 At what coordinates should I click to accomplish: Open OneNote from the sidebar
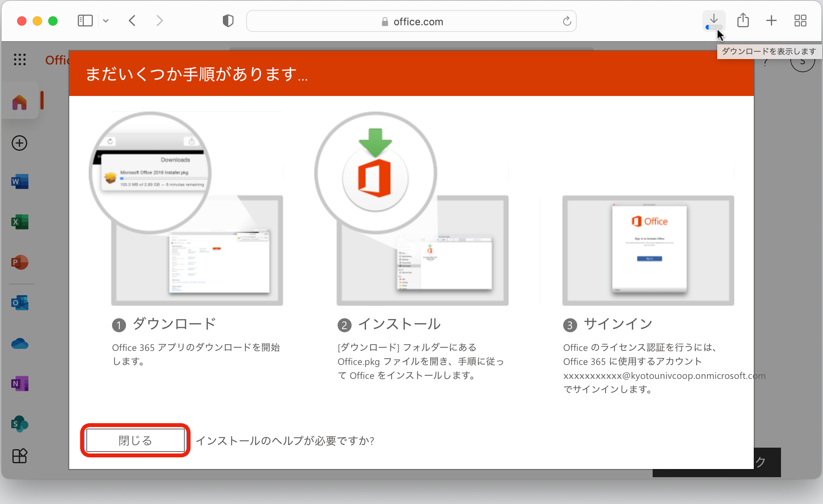tap(20, 384)
